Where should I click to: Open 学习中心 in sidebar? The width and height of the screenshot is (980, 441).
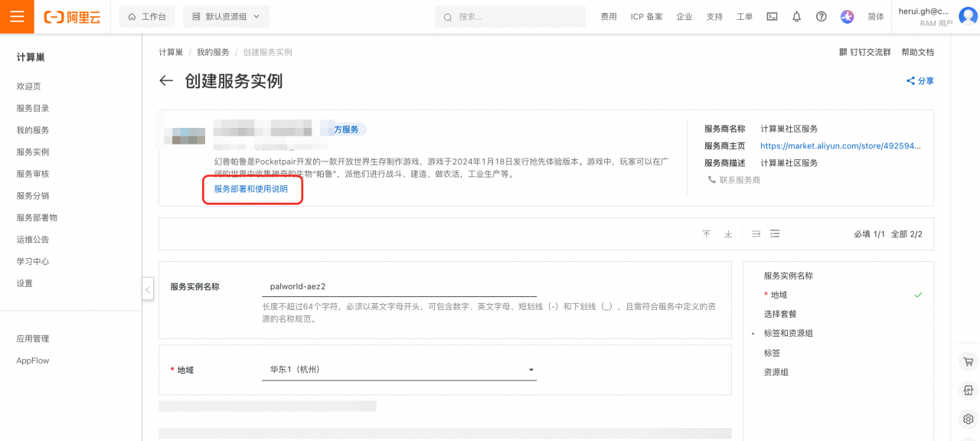click(x=33, y=261)
